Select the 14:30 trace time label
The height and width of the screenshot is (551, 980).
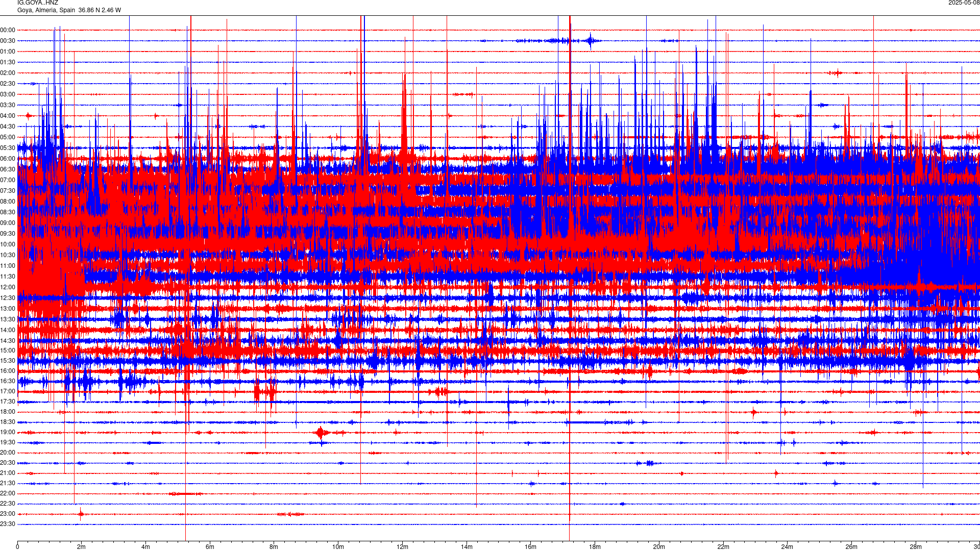point(8,341)
